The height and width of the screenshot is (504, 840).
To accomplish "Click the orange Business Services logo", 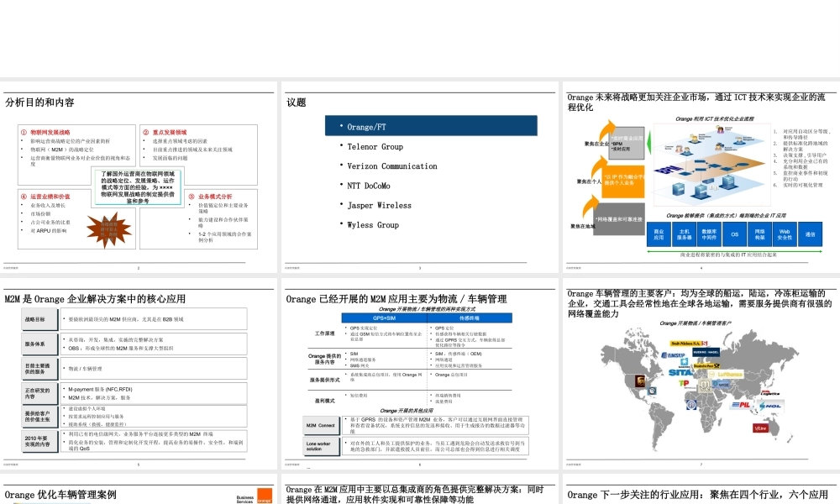I will coord(255,496).
